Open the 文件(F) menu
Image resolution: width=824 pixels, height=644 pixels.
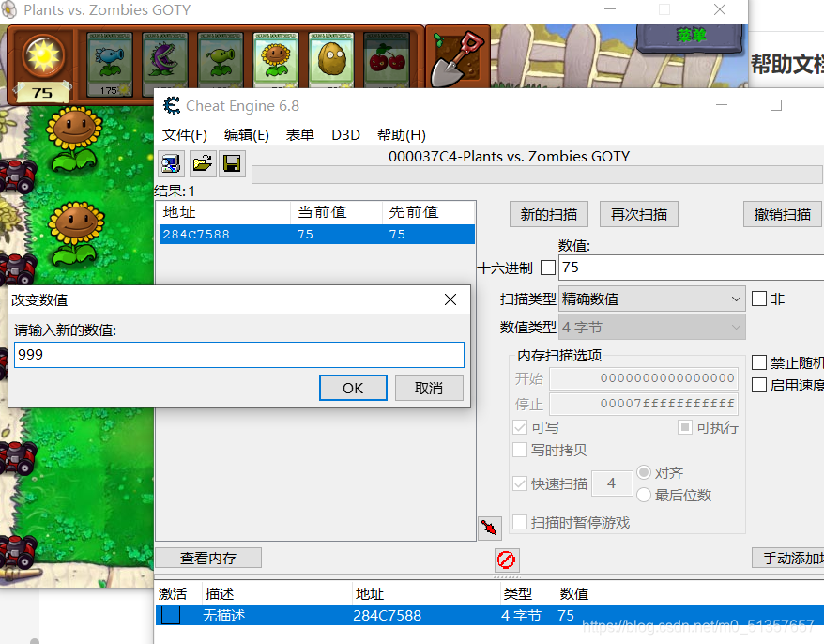tap(184, 134)
